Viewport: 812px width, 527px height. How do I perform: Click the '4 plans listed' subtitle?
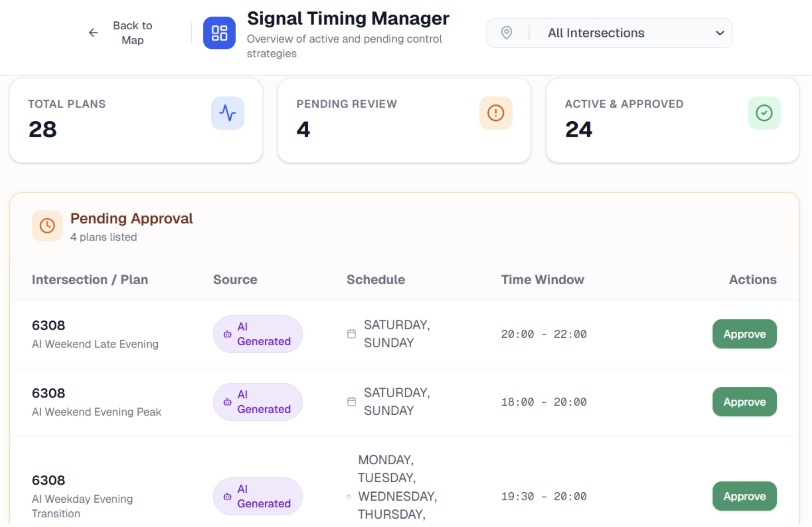pos(103,237)
